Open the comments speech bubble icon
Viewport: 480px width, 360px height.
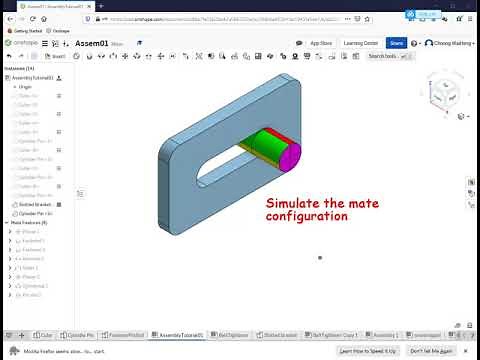(299, 43)
